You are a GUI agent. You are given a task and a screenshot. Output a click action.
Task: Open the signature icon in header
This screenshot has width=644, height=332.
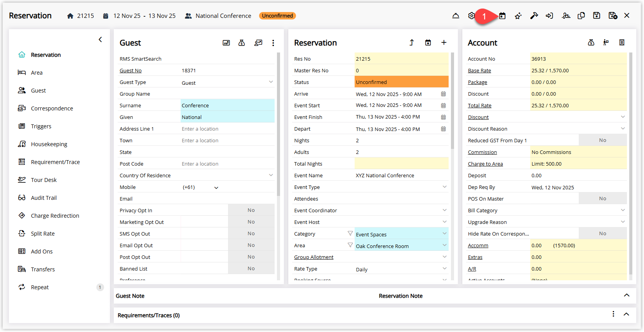pos(566,16)
